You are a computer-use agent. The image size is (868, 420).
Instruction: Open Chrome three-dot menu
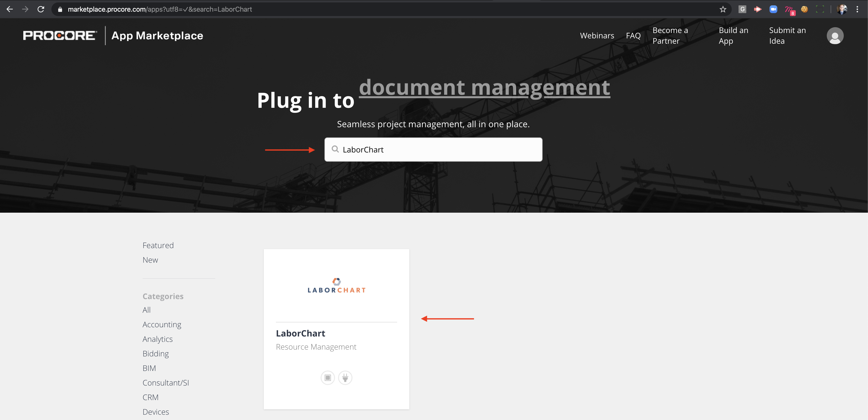click(x=857, y=9)
